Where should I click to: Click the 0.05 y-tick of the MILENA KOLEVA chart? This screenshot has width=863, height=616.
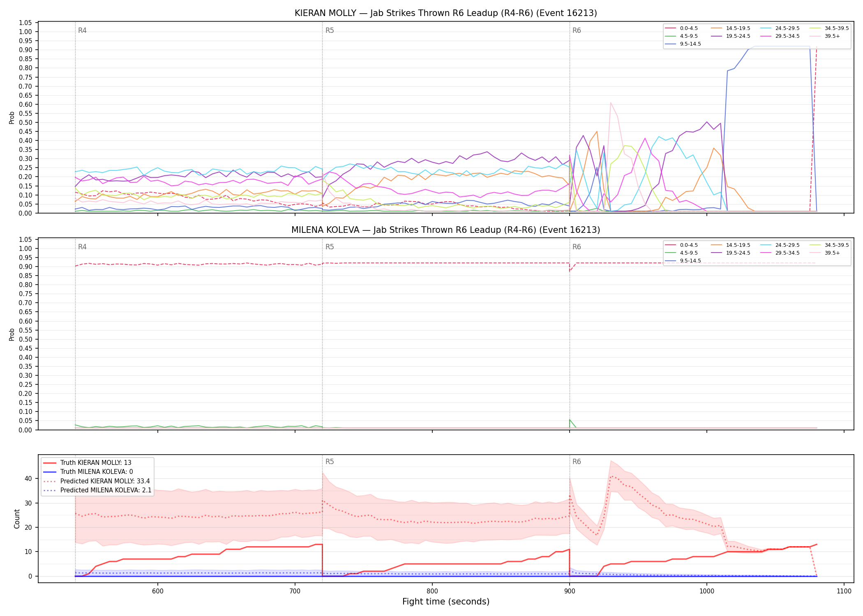[25, 421]
